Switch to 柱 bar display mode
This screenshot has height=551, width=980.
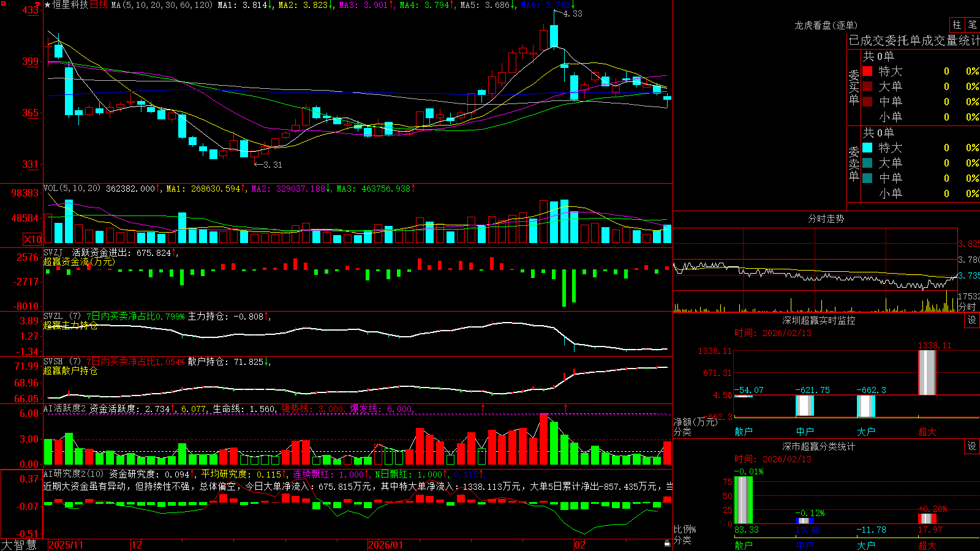[x=957, y=24]
